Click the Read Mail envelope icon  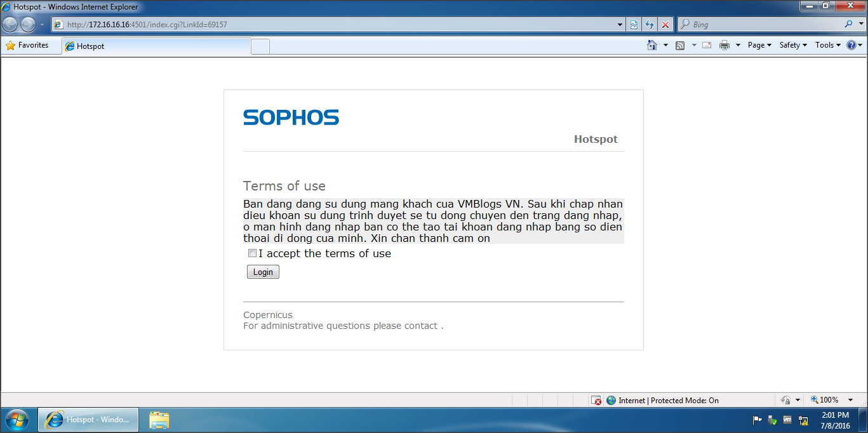[707, 45]
